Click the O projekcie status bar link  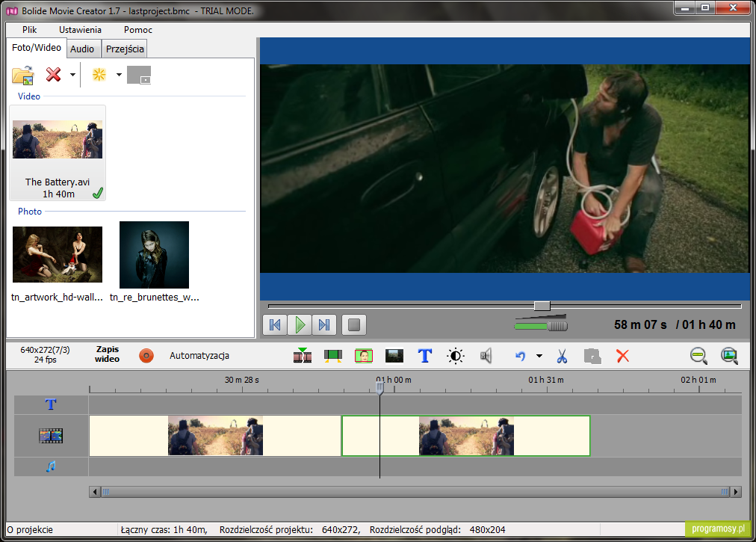click(x=30, y=529)
